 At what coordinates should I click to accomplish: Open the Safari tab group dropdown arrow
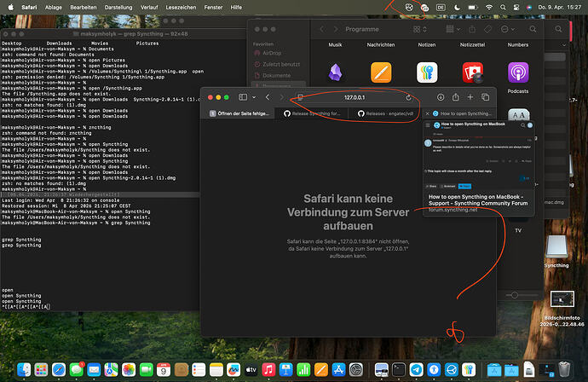point(254,97)
